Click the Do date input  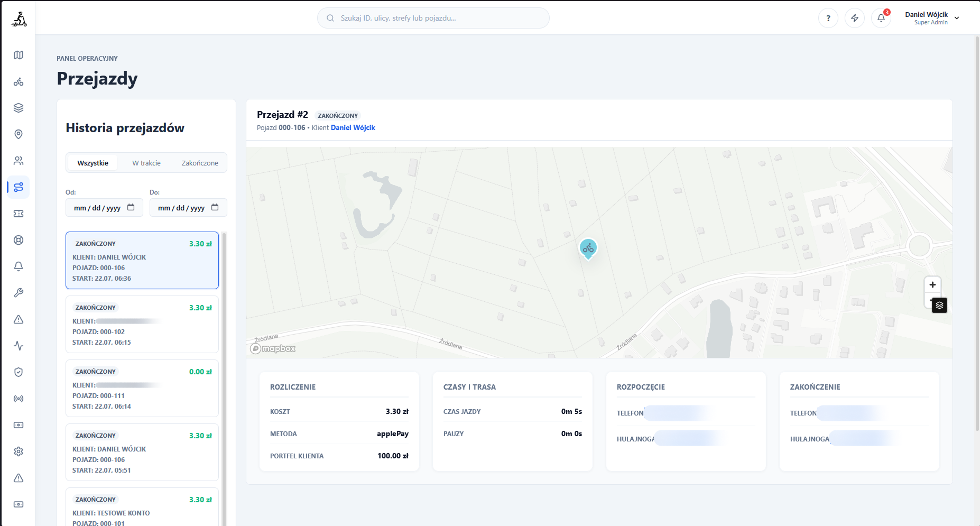(x=188, y=207)
